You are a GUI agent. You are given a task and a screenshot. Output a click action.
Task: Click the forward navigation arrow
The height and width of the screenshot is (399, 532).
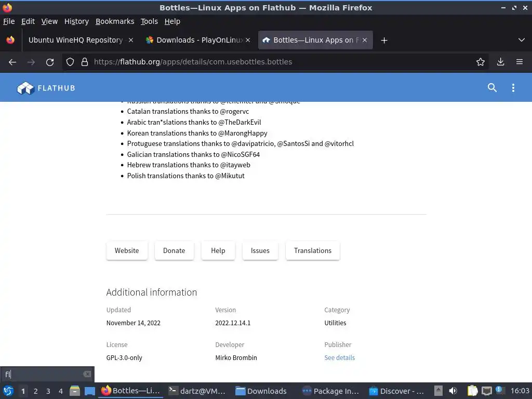[x=31, y=62]
